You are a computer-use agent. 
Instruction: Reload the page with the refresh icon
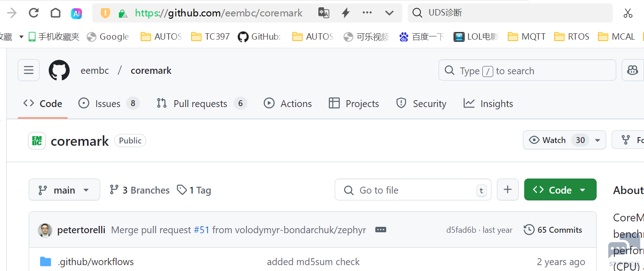34,13
